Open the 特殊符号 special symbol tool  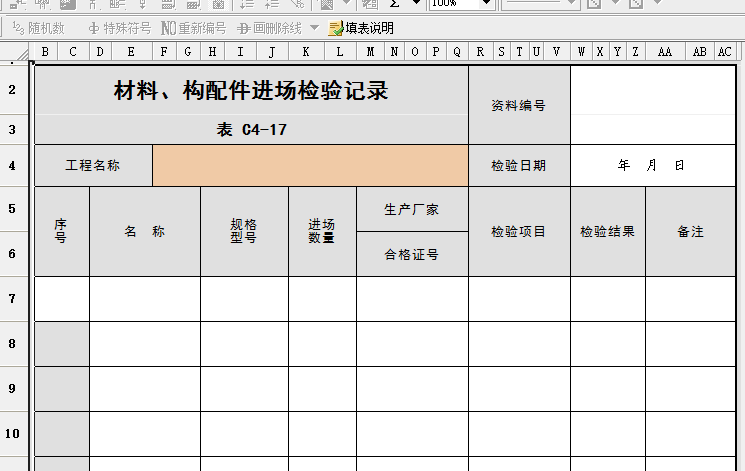tap(119, 28)
